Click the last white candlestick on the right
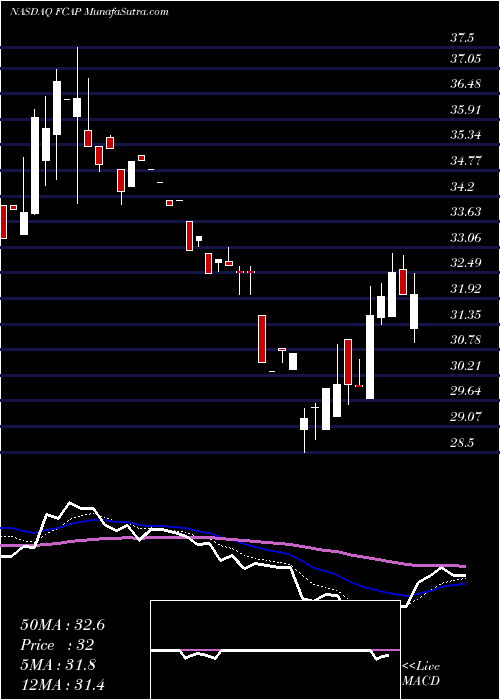The image size is (500, 700). click(415, 308)
